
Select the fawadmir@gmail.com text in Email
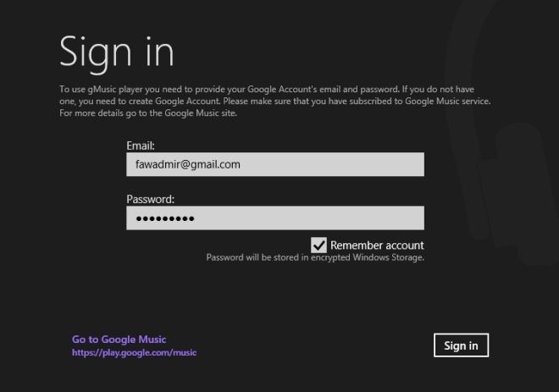(188, 164)
